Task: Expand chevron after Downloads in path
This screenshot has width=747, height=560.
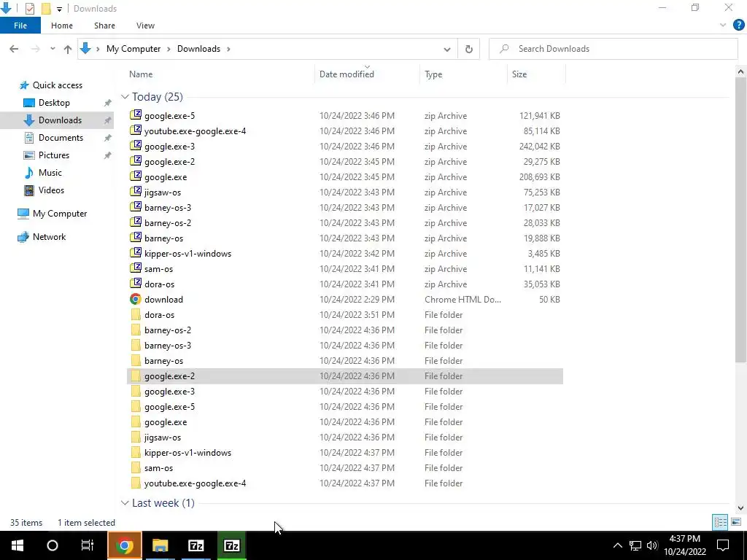Action: pos(228,49)
